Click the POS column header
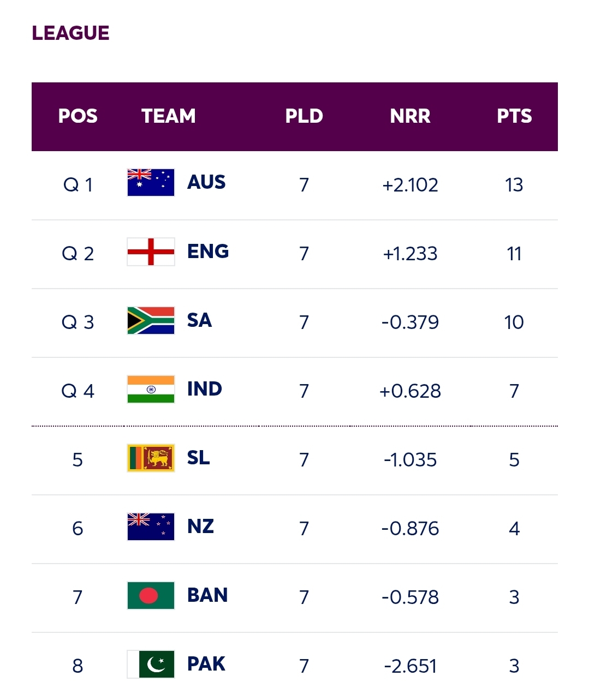This screenshot has width=589, height=700. (78, 116)
